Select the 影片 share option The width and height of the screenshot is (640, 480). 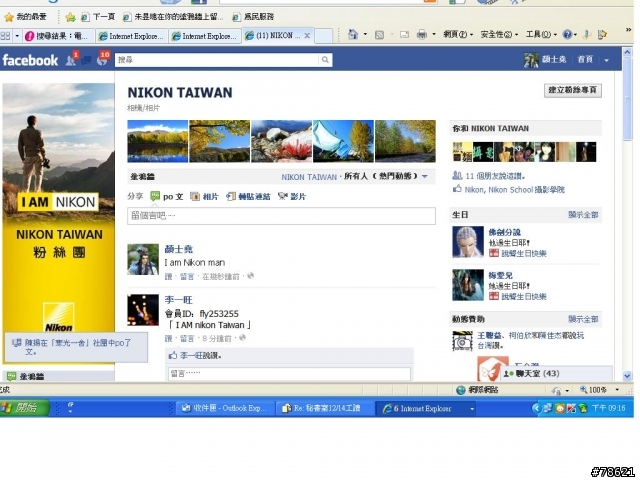(292, 196)
